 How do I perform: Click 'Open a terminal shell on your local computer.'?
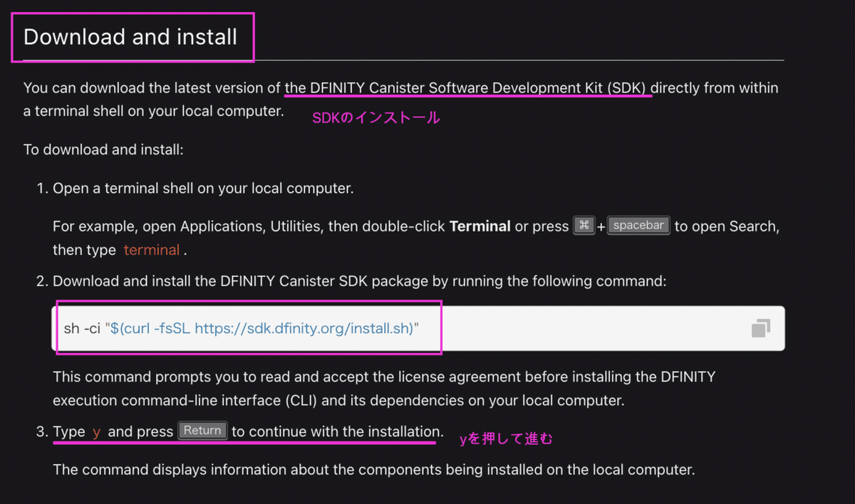click(x=203, y=189)
